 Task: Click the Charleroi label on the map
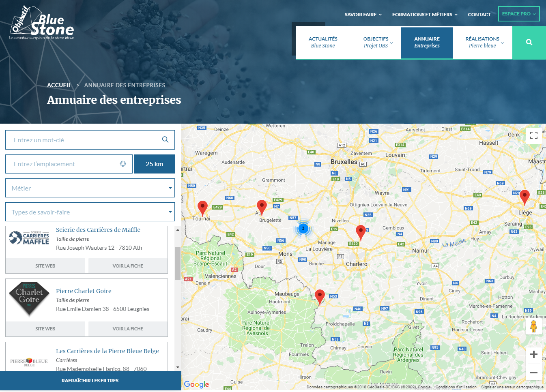357,264
